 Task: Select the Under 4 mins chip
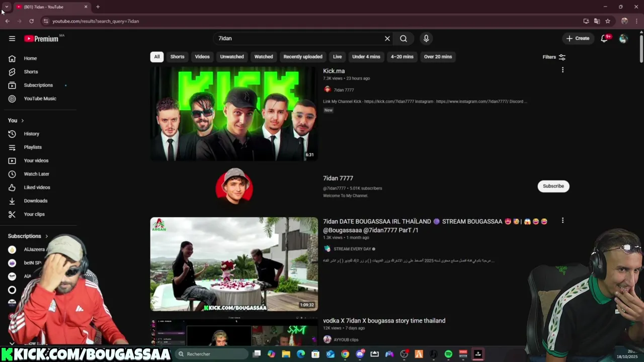coord(366,57)
